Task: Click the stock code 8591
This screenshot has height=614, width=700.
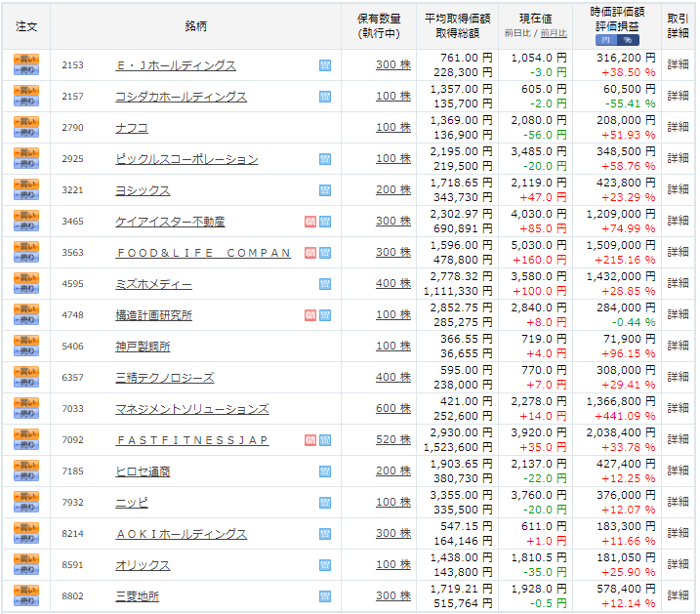Action: click(x=73, y=565)
